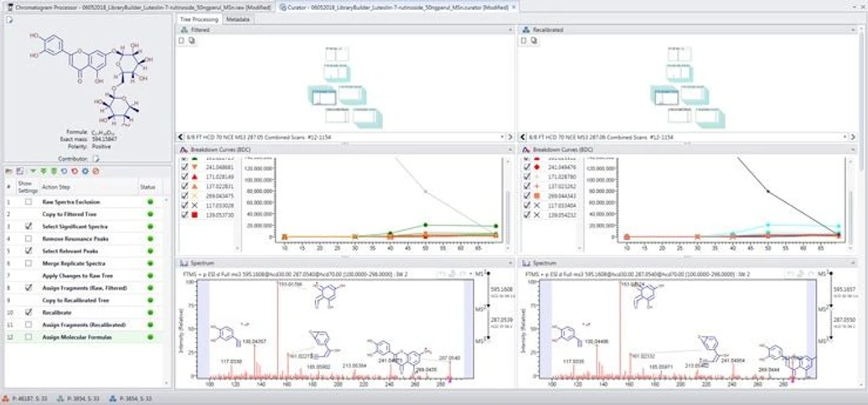The height and width of the screenshot is (405, 868).
Task: Toggle Show Settings for Raw Spectra Exclusion
Action: point(28,202)
